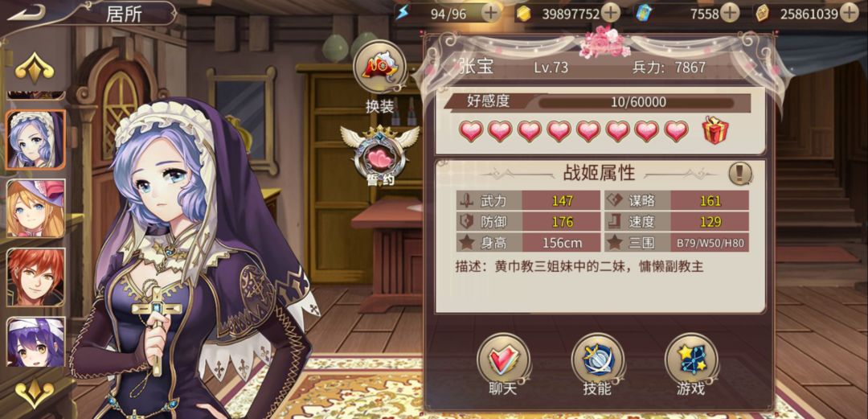Screen dimensions: 868x419
Task: Expand the character list with the down arrow
Action: [x=35, y=392]
